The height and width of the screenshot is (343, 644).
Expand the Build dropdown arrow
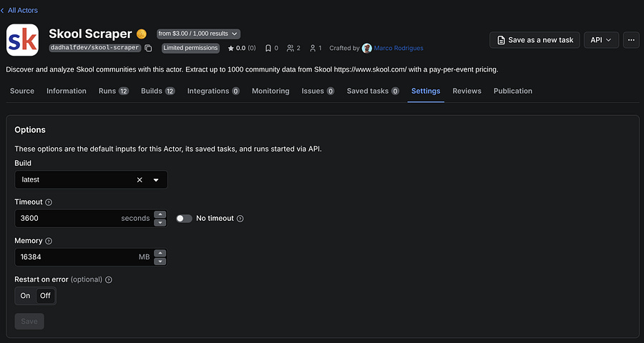pyautogui.click(x=156, y=179)
